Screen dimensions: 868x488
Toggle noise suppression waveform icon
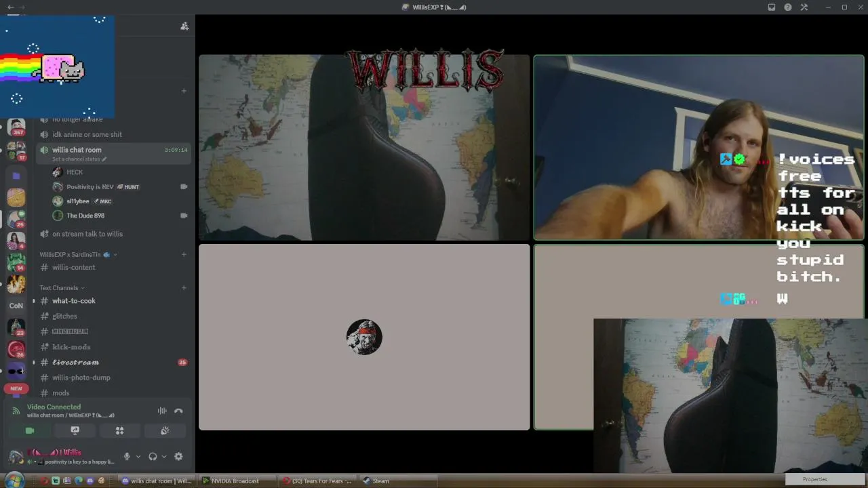(162, 411)
